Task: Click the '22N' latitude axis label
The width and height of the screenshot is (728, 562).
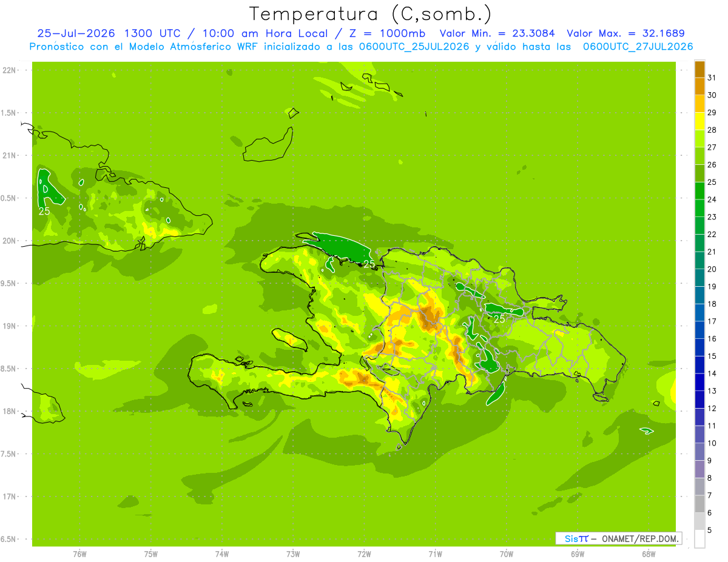Action: [x=8, y=70]
